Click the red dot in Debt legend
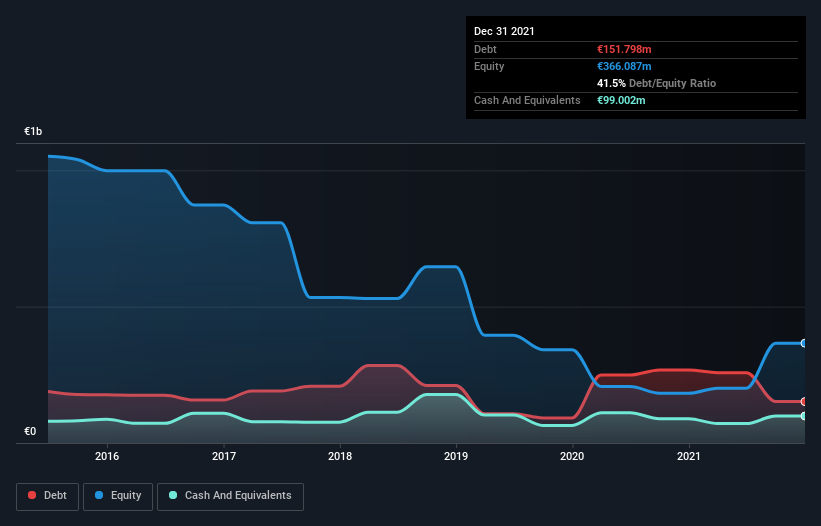 pyautogui.click(x=32, y=495)
